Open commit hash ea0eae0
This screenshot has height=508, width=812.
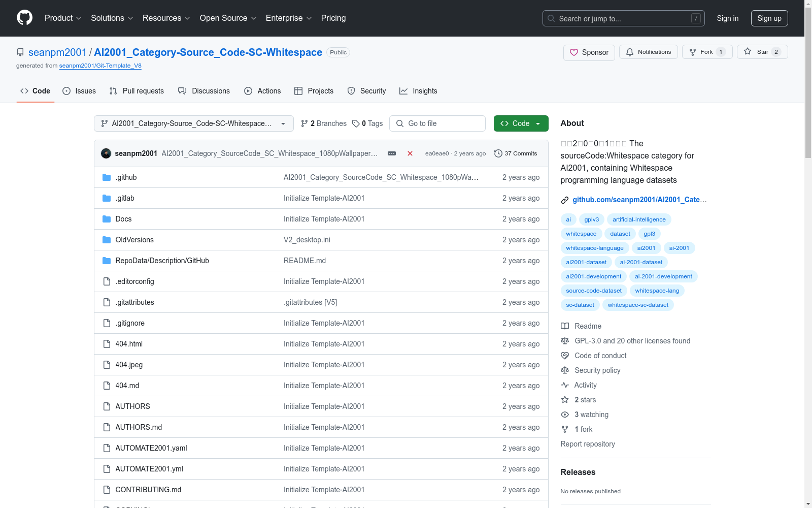pos(437,153)
